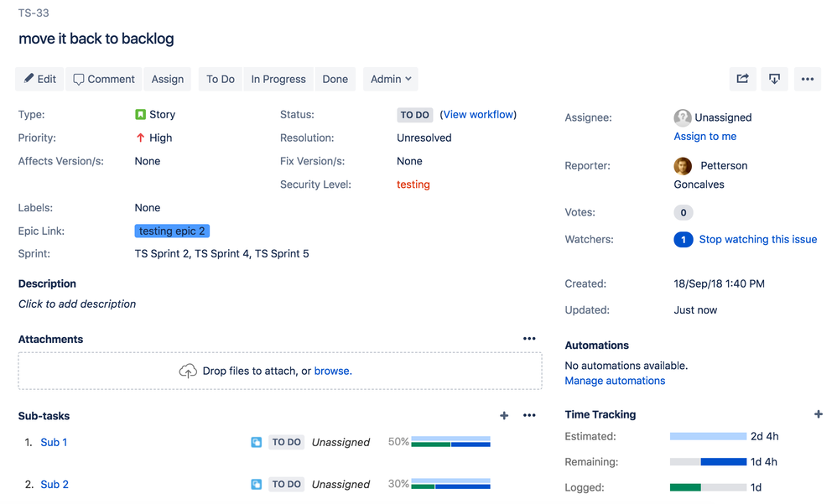
Task: Click the Sub 1 issue type icon
Action: point(257,442)
